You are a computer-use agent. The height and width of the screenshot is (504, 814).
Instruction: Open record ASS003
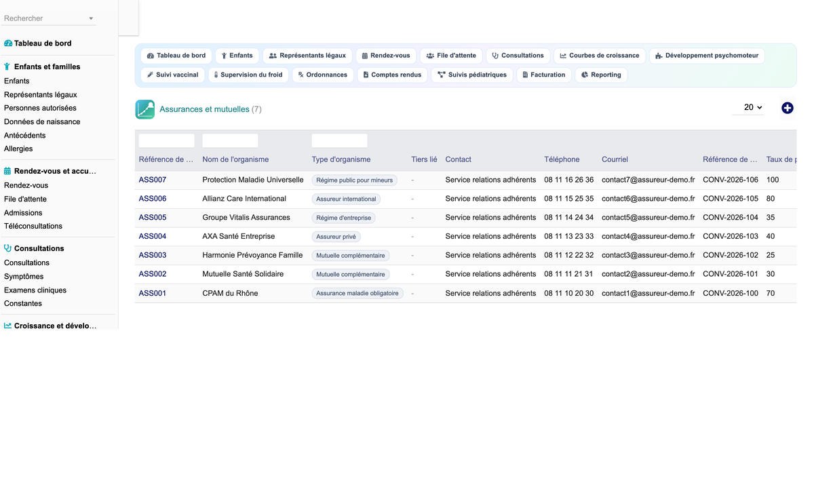pos(153,255)
